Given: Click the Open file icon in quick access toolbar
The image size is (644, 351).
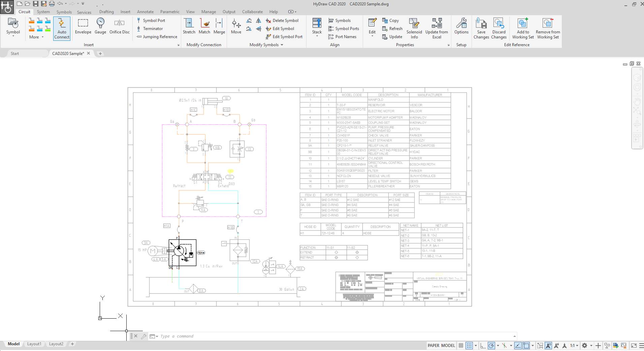Looking at the screenshot, I should 27,4.
